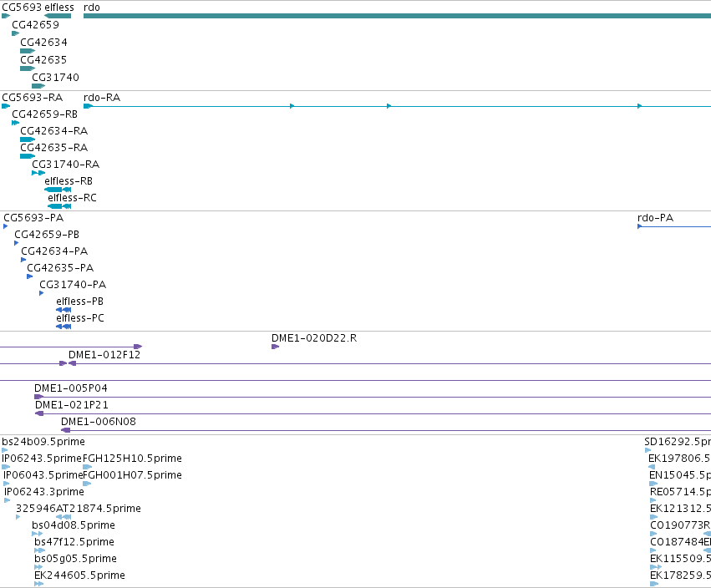Select the CG42635-PA protein label
This screenshot has width=711, height=588.
pos(60,268)
